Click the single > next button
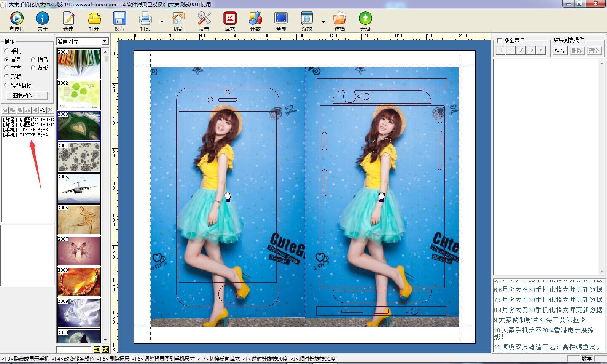 tap(510, 50)
